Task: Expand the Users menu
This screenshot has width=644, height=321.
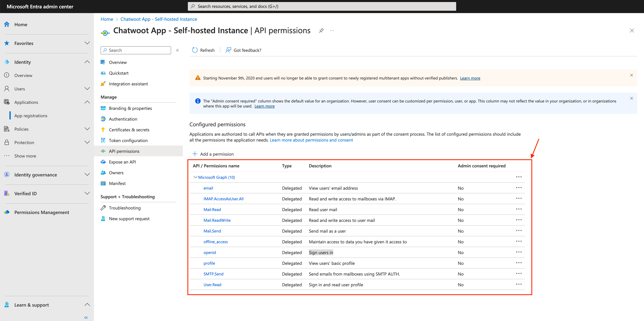Action: tap(87, 89)
